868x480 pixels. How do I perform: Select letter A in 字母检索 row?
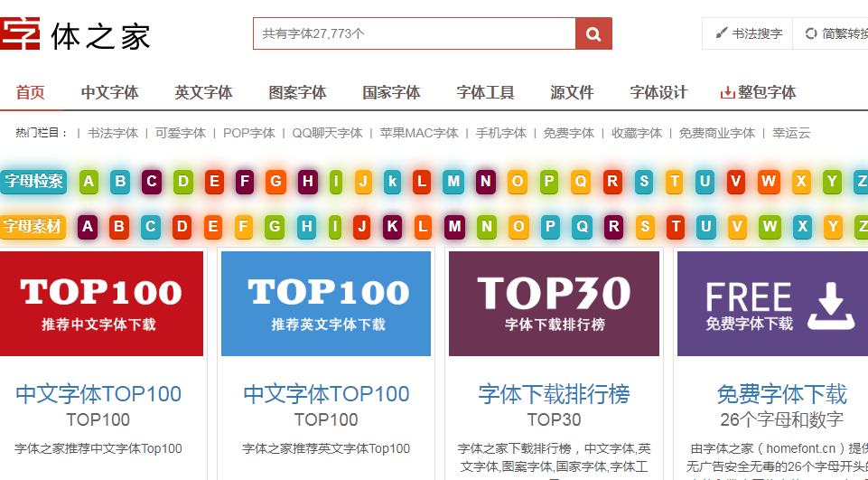tap(89, 182)
